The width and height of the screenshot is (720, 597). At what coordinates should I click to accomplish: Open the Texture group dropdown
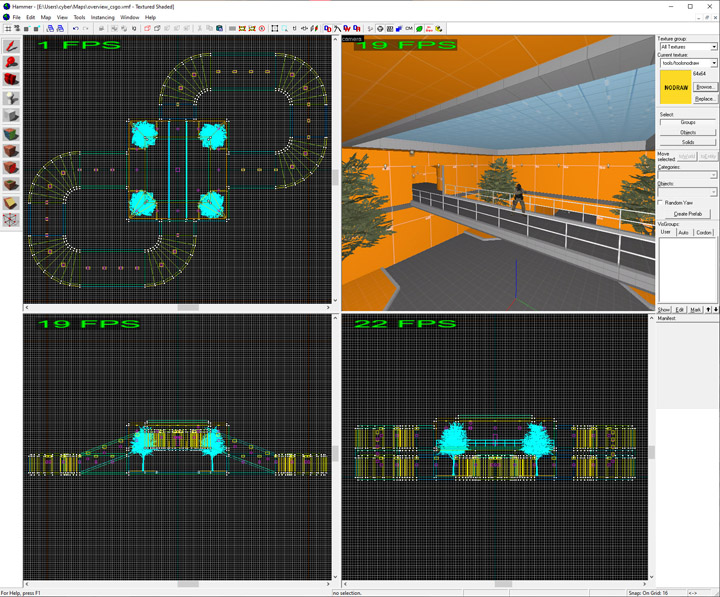click(688, 47)
